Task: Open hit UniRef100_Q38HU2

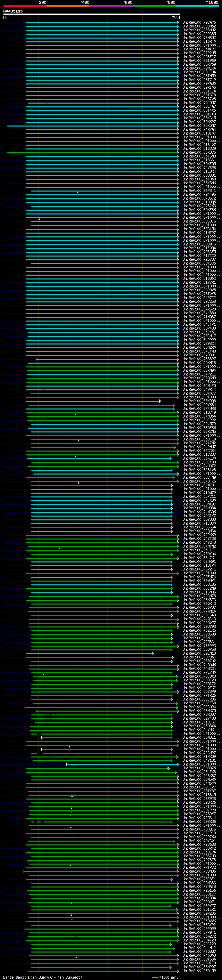Action: 199,30
